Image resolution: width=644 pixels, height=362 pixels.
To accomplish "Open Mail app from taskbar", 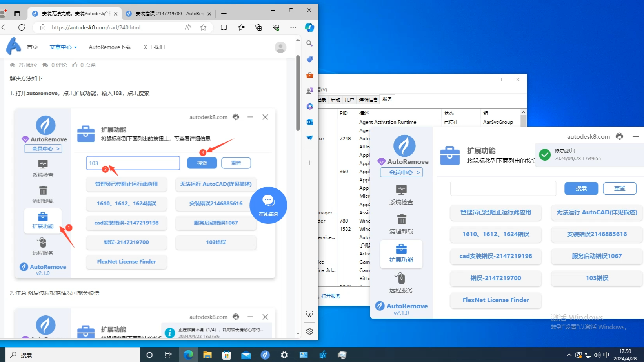I will pos(246,355).
